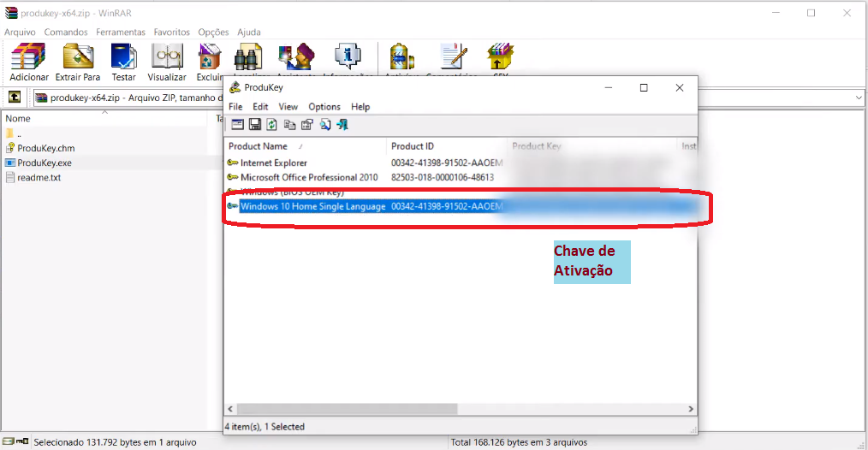Sort by the Product Key column header
Image resolution: width=868 pixels, height=450 pixels.
coord(592,146)
